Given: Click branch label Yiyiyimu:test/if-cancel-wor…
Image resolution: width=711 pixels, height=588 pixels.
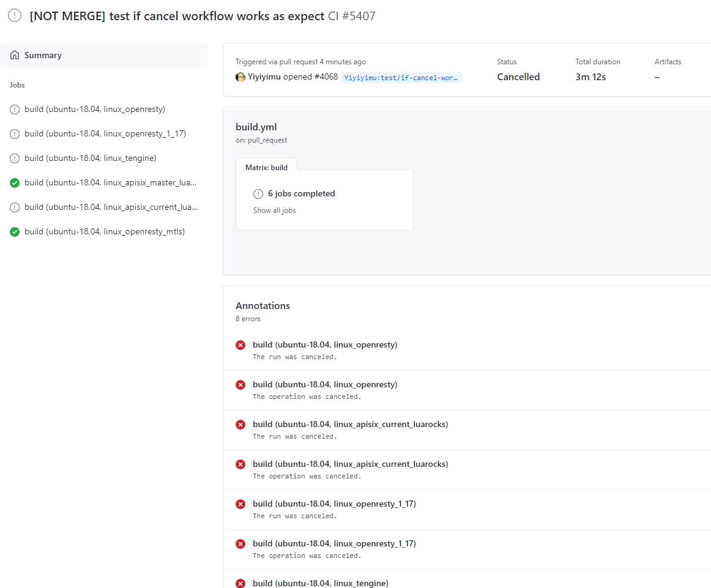Looking at the screenshot, I should (x=401, y=78).
